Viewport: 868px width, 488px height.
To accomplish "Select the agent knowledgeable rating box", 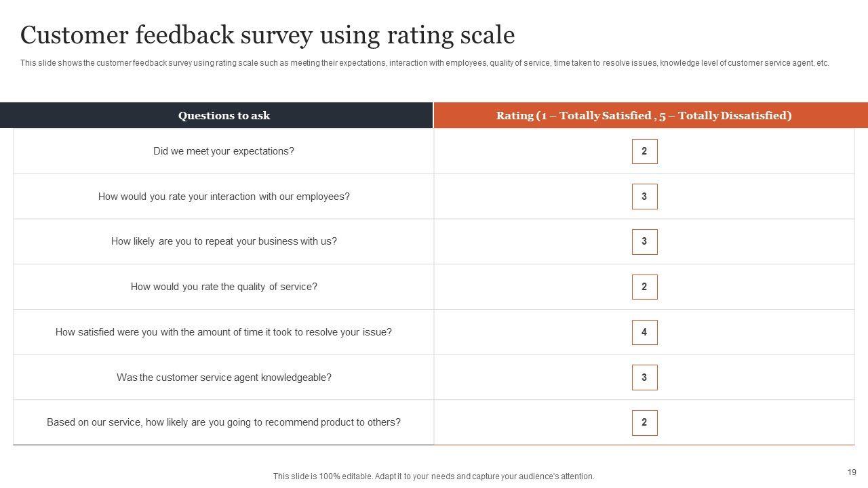I will (644, 378).
